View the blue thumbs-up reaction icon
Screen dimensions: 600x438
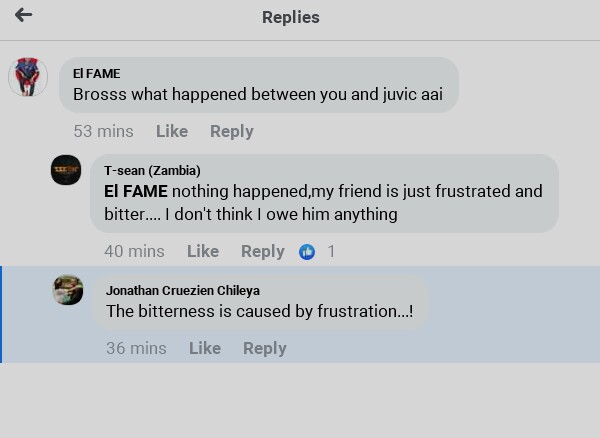pyautogui.click(x=307, y=252)
